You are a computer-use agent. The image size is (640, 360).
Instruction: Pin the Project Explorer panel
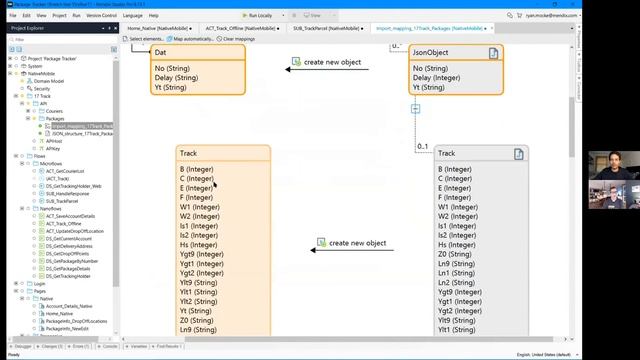point(109,28)
